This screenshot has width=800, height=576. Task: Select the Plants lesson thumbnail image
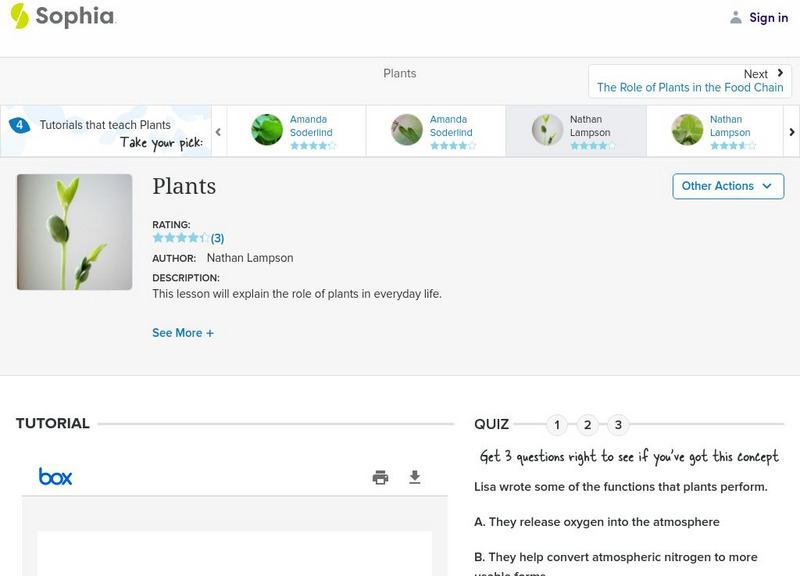(x=72, y=231)
